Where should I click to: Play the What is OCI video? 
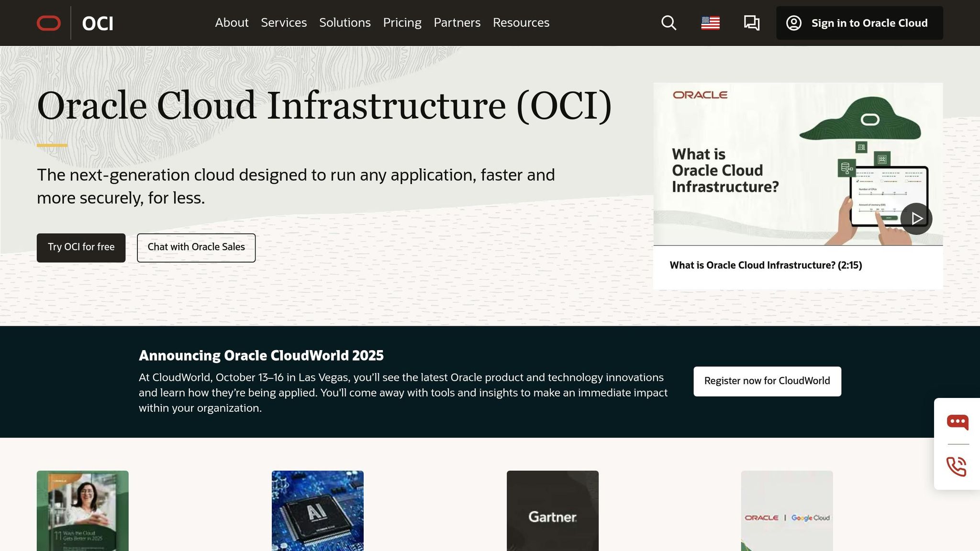[x=916, y=219]
